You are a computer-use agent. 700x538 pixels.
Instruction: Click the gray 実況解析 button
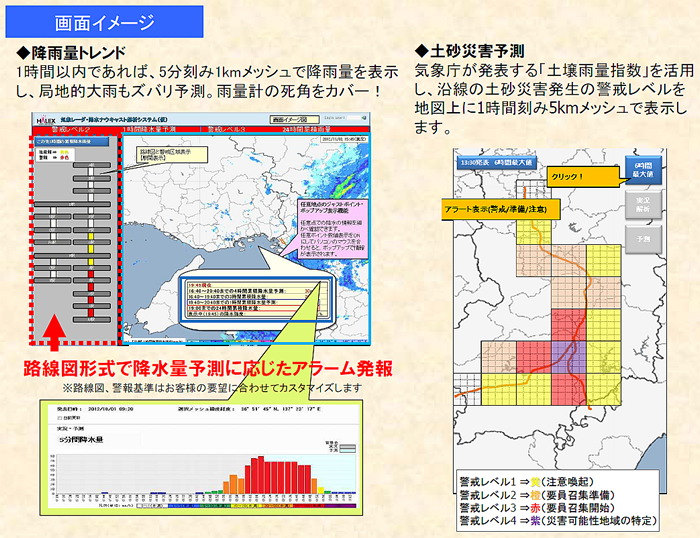point(643,204)
